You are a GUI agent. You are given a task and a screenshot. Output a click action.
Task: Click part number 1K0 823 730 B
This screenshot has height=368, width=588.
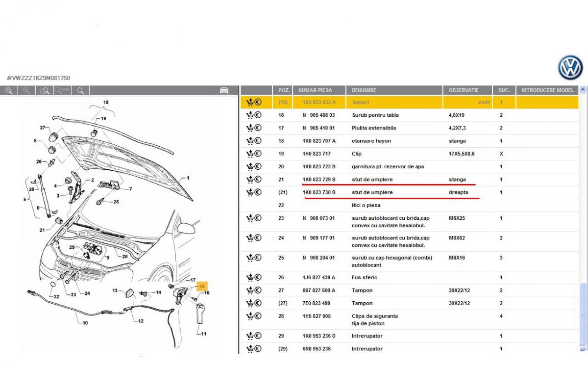(x=319, y=192)
